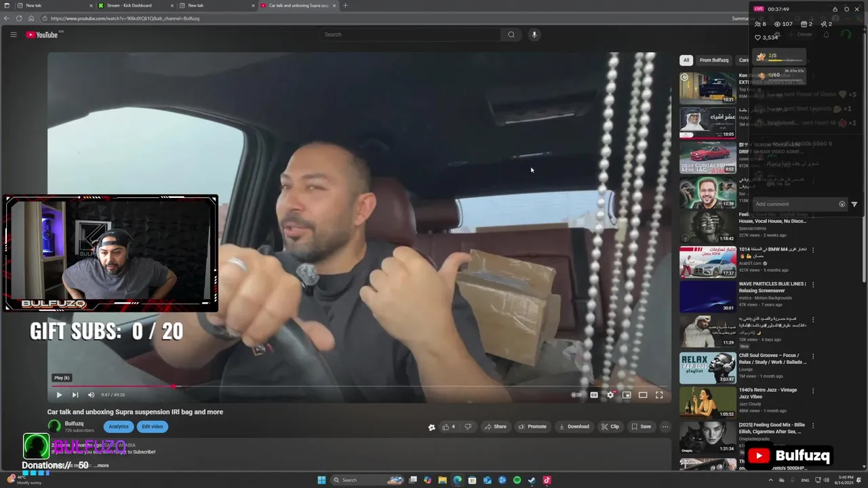Show hidden system tray icons chevron
The height and width of the screenshot is (488, 868).
click(x=770, y=480)
